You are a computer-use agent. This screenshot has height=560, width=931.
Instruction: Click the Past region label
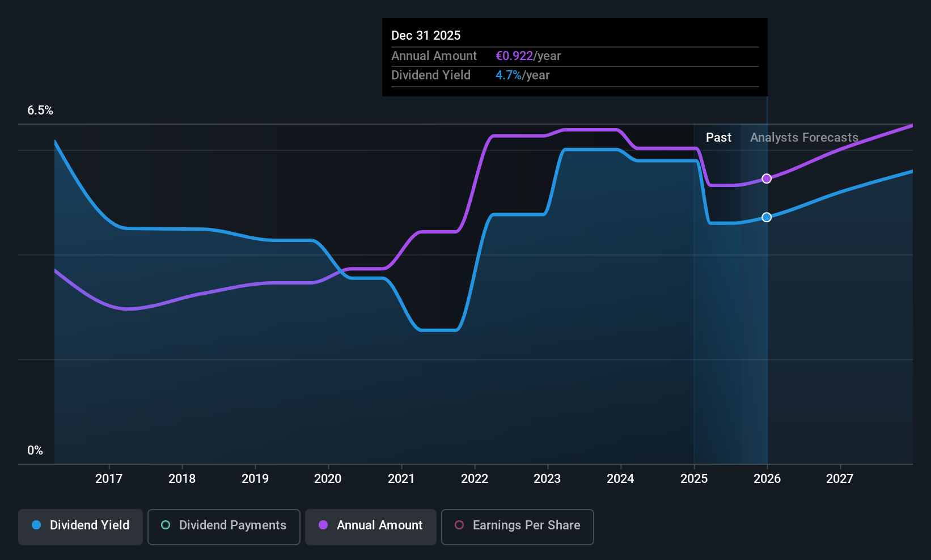click(718, 138)
